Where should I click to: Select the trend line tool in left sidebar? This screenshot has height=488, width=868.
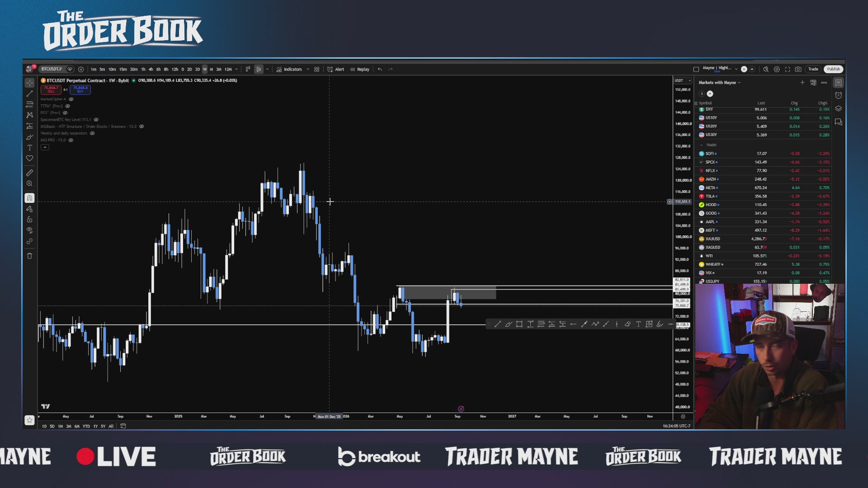pyautogui.click(x=29, y=94)
